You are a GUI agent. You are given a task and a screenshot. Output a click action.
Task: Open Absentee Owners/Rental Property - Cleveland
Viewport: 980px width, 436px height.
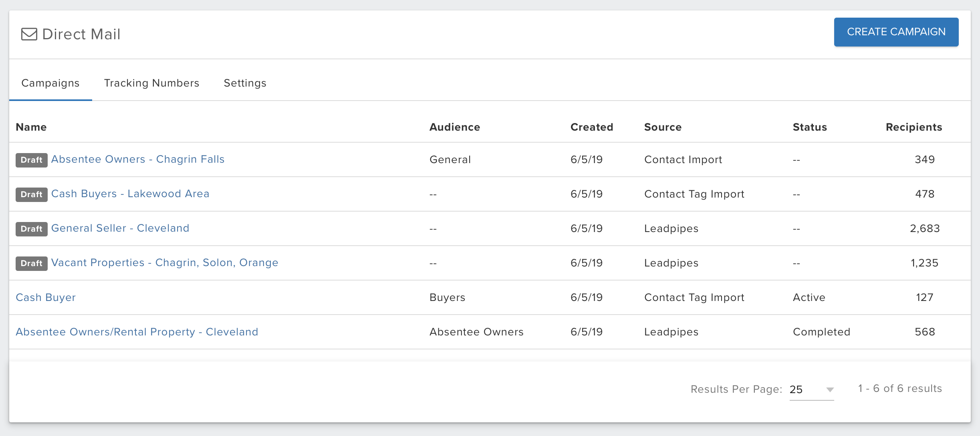tap(137, 332)
